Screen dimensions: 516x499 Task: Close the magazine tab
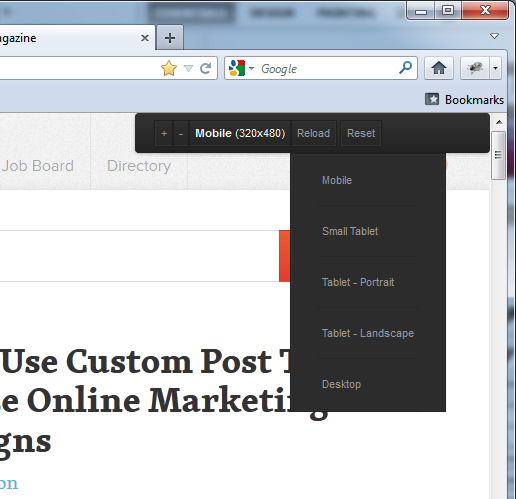145,38
